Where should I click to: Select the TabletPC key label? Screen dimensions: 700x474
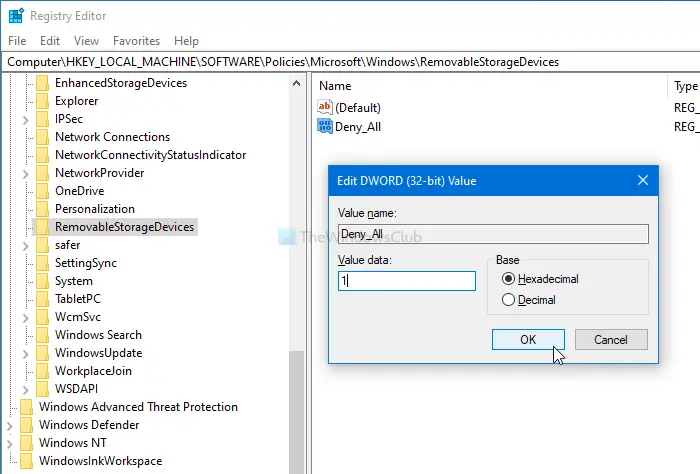coord(78,299)
